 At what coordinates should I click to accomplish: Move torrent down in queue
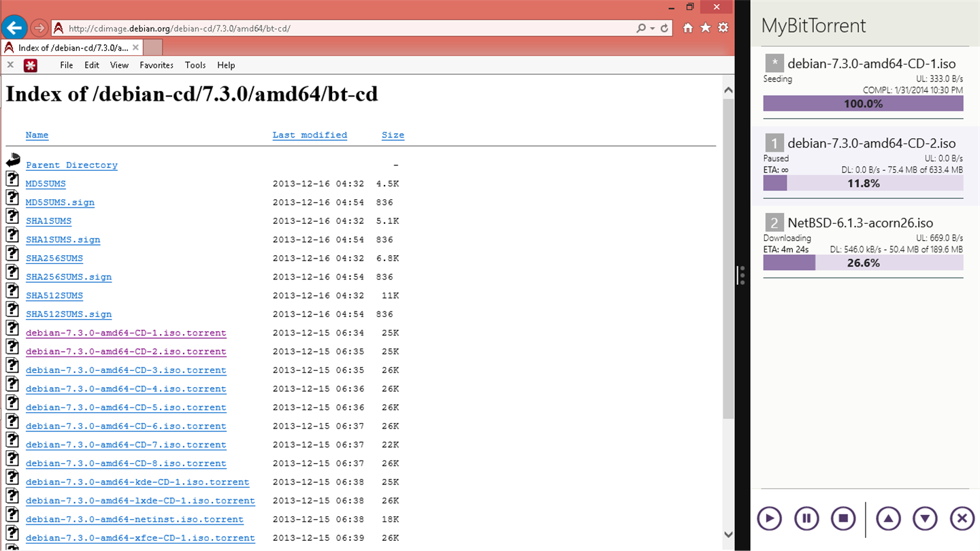(x=925, y=519)
